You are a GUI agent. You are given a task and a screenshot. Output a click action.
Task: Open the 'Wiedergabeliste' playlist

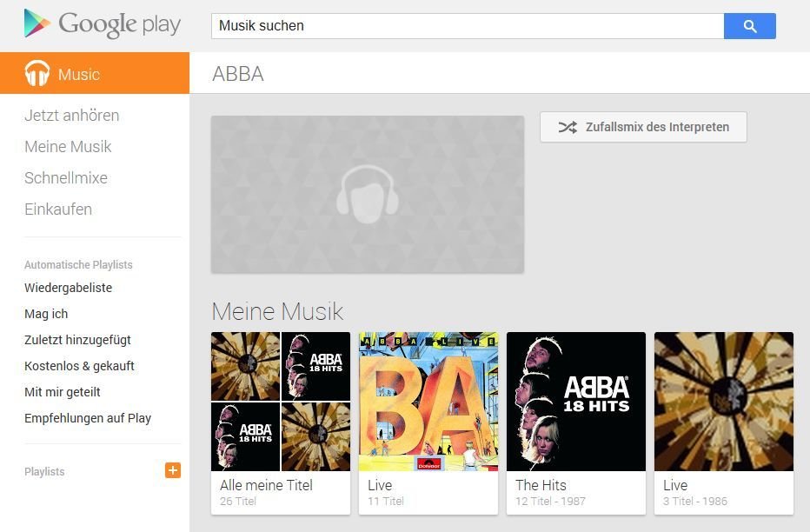pyautogui.click(x=68, y=288)
